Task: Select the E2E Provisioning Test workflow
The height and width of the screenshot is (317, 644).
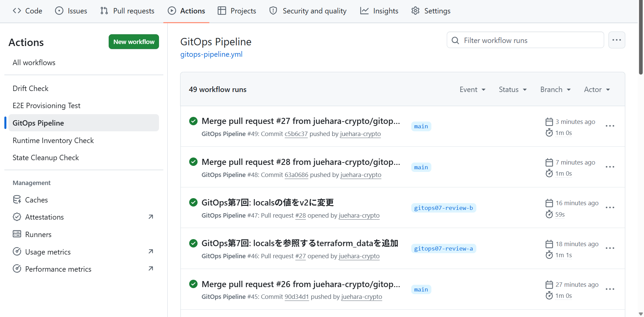Action: [84, 105]
